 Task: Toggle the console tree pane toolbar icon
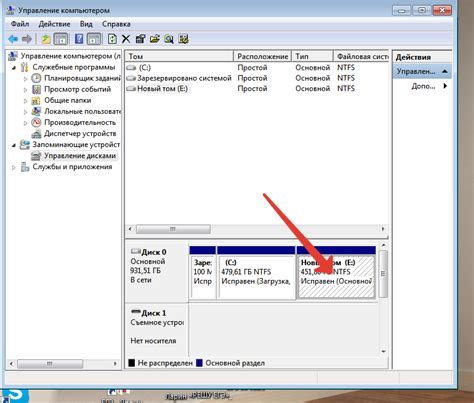[61, 39]
